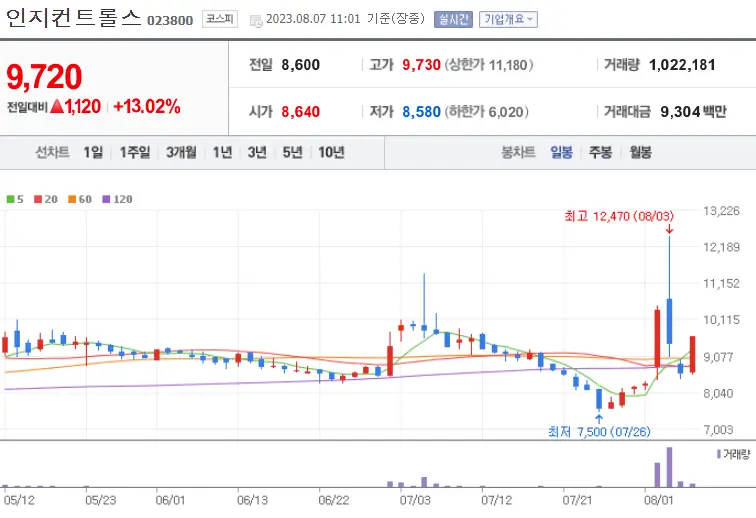Viewport: 756px width, 518px height.
Task: Select the 3년 line chart tab
Action: [x=257, y=152]
